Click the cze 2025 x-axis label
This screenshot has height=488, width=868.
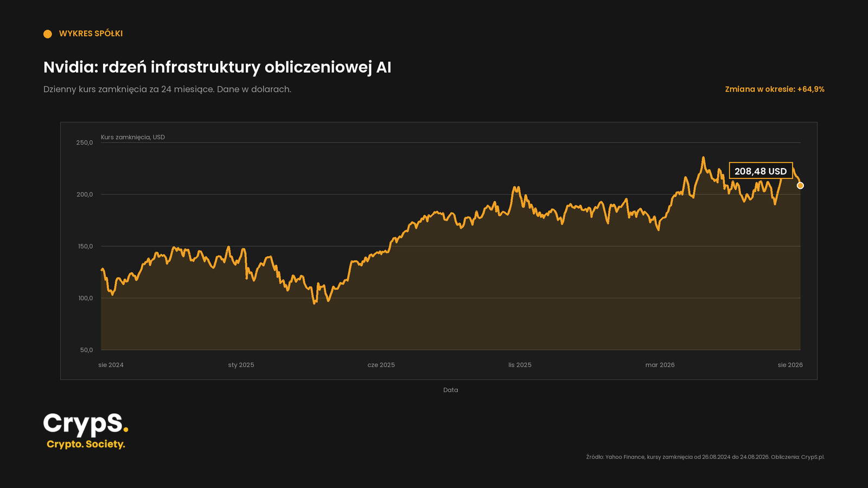pos(381,365)
